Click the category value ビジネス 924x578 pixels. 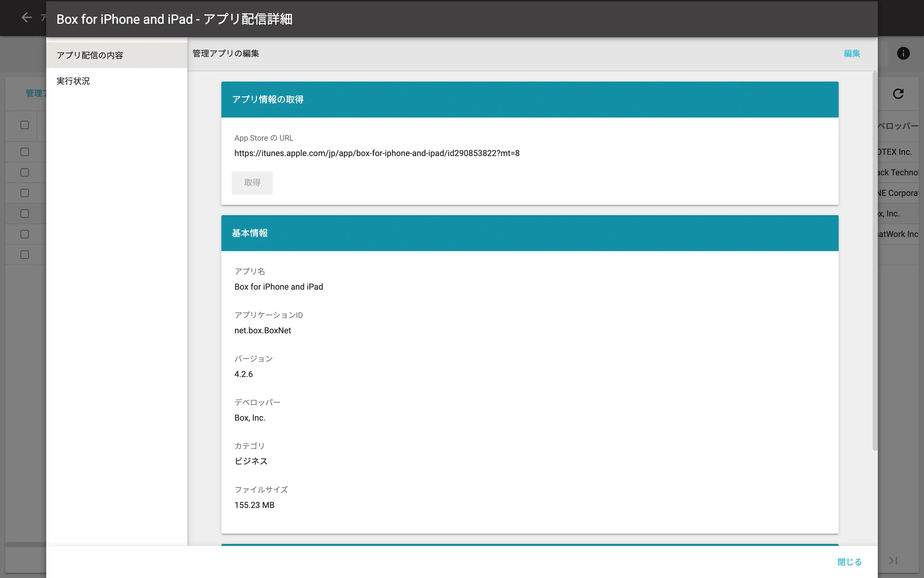pyautogui.click(x=251, y=461)
